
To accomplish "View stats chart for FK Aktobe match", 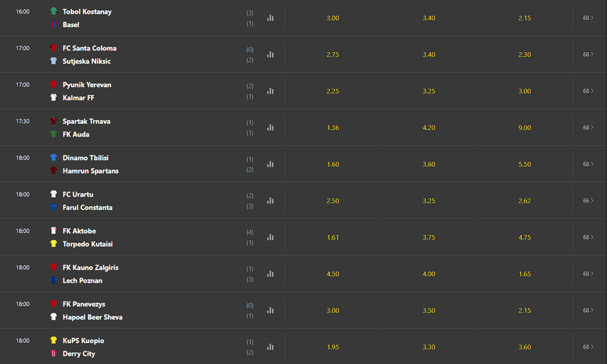I will [x=270, y=237].
